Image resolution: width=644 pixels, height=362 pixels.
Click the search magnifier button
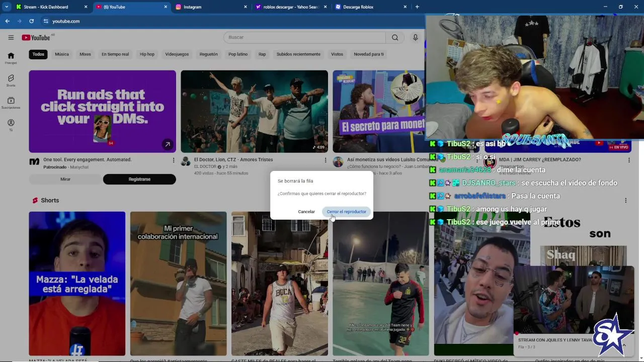coord(395,37)
